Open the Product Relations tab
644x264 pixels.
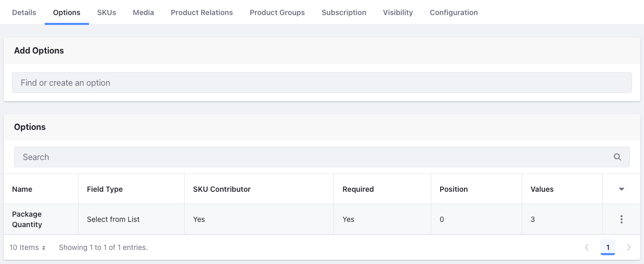(202, 12)
